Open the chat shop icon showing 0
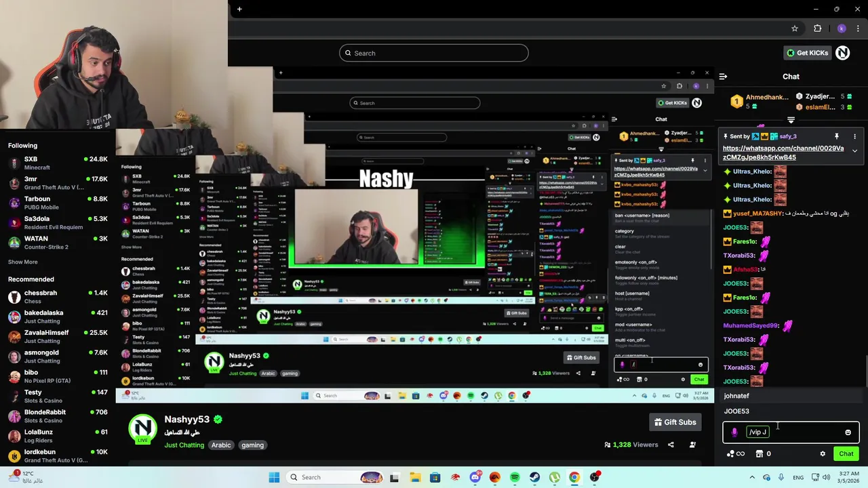Screen dimensions: 868x488 pyautogui.click(x=763, y=454)
